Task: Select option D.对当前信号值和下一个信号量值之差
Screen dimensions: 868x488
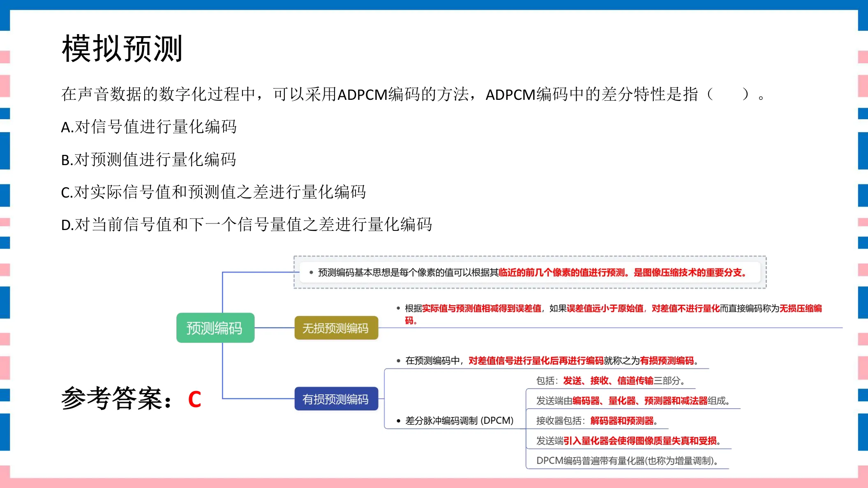Action: (247, 224)
